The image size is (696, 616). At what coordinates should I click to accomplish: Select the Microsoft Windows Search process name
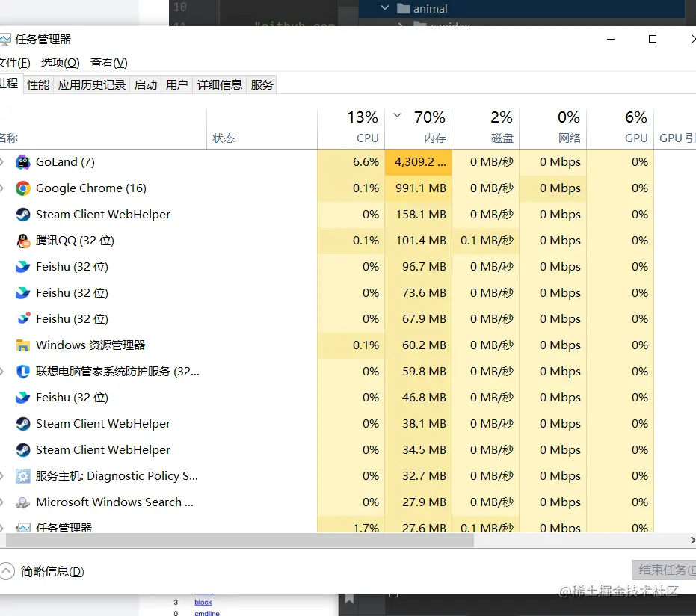(114, 502)
